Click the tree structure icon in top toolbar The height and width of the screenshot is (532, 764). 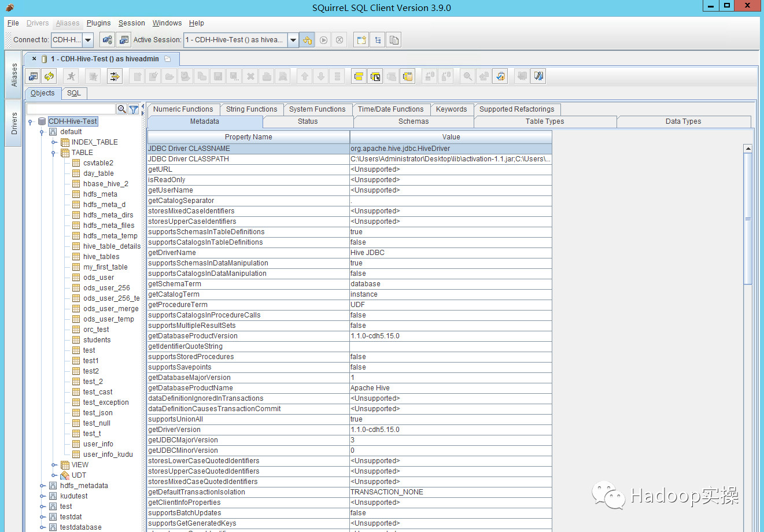tap(378, 40)
